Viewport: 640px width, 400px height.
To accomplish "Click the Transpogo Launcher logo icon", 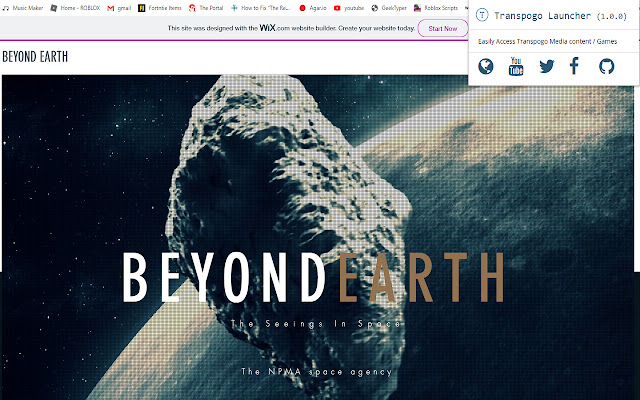I will point(482,17).
